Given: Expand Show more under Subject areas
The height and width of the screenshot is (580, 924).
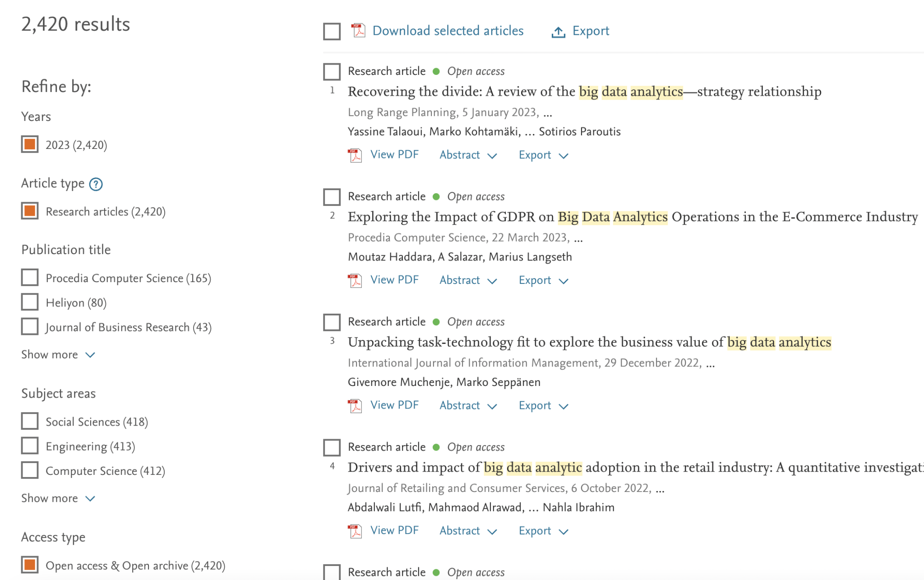Looking at the screenshot, I should coord(58,498).
